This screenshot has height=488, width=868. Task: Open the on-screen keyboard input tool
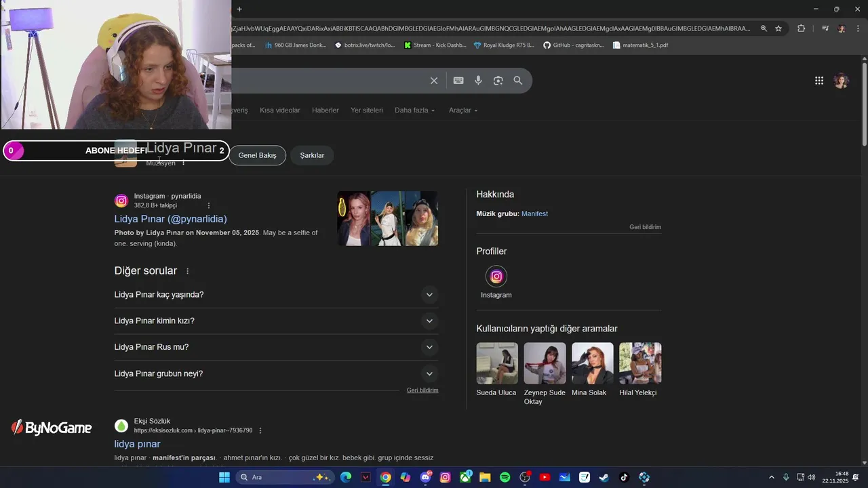click(458, 81)
